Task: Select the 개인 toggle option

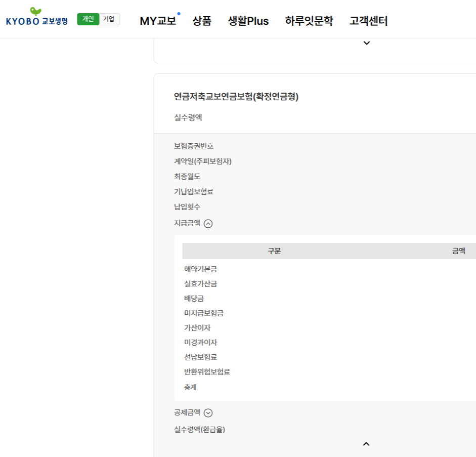Action: click(88, 19)
